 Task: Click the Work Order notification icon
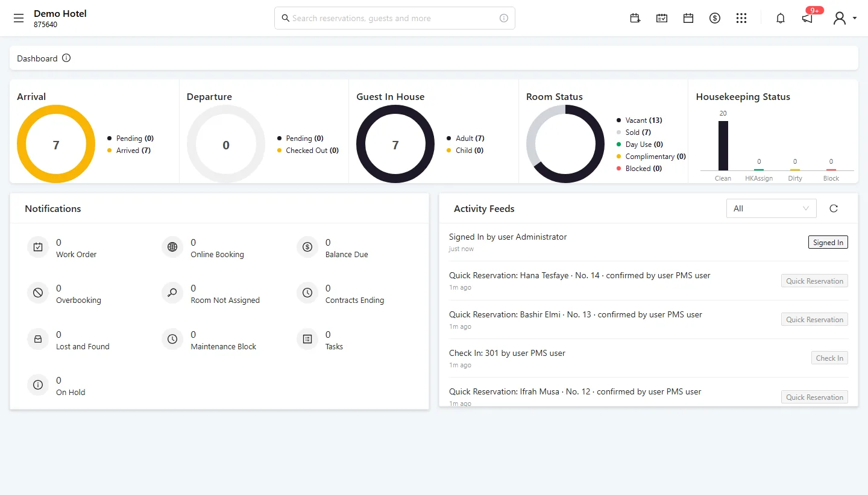click(x=38, y=247)
